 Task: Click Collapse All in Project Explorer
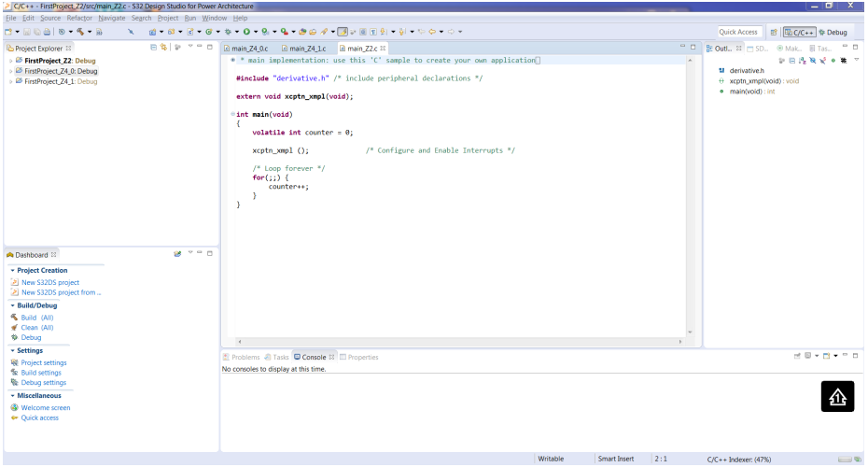click(x=154, y=48)
